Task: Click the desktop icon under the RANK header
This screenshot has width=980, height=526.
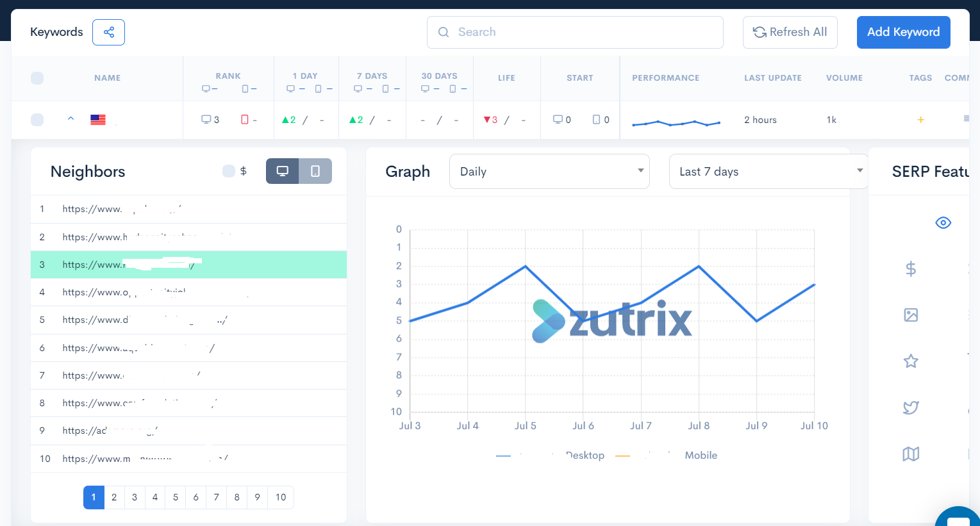Action: point(206,88)
